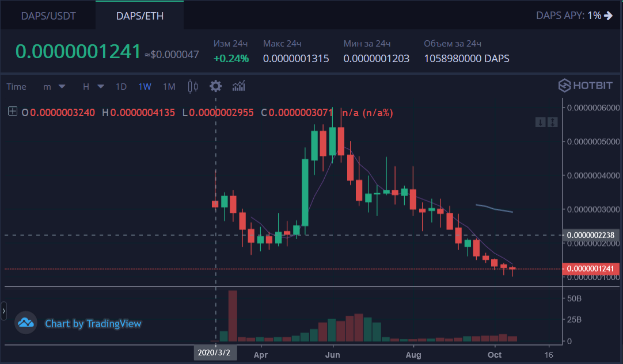The image size is (623, 364).
Task: Click the crosshair price label 0.0000002238
Action: click(x=590, y=235)
